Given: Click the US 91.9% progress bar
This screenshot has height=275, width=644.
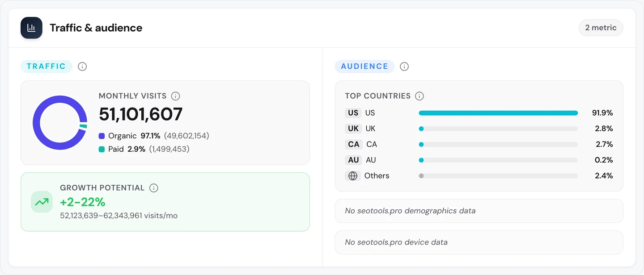Looking at the screenshot, I should pyautogui.click(x=498, y=113).
